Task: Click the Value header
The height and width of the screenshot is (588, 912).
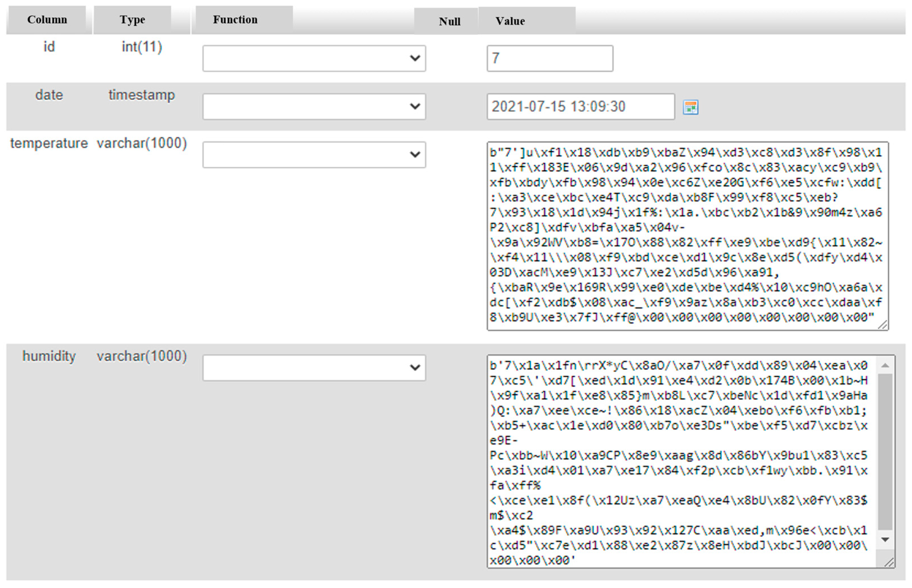Action: coord(510,21)
